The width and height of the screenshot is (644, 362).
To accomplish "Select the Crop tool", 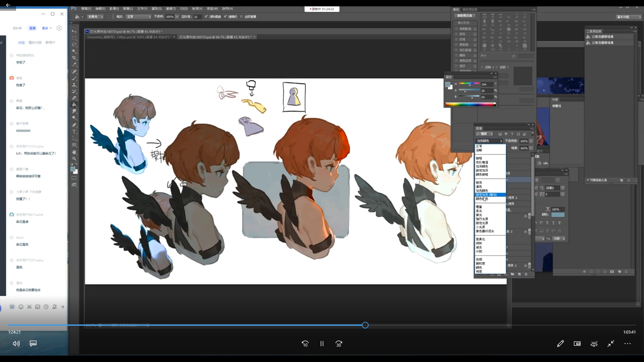I will coord(74,58).
